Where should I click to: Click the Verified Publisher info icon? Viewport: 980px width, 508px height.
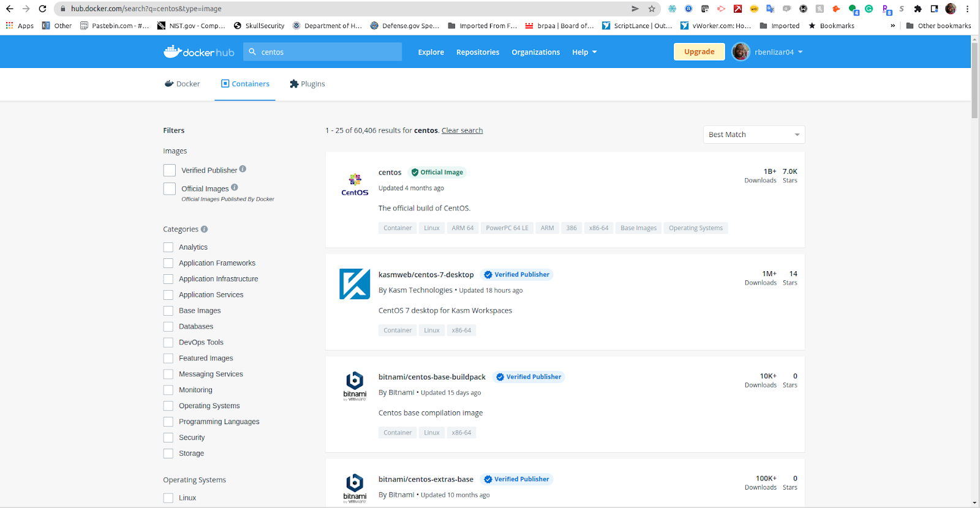243,169
